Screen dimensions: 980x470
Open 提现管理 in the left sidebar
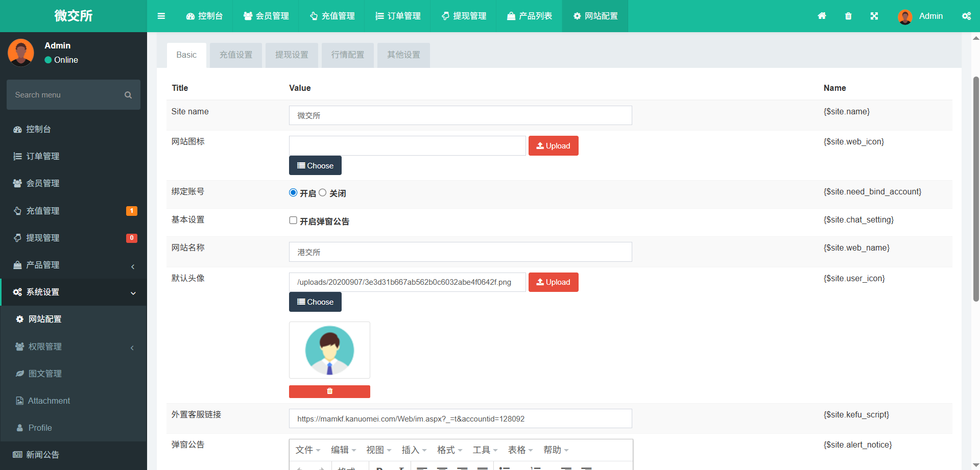click(x=74, y=238)
